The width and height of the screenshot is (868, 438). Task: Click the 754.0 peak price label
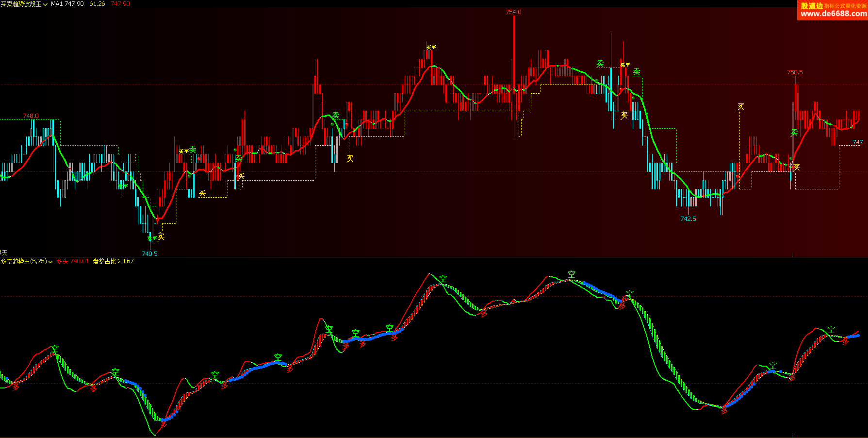click(513, 12)
